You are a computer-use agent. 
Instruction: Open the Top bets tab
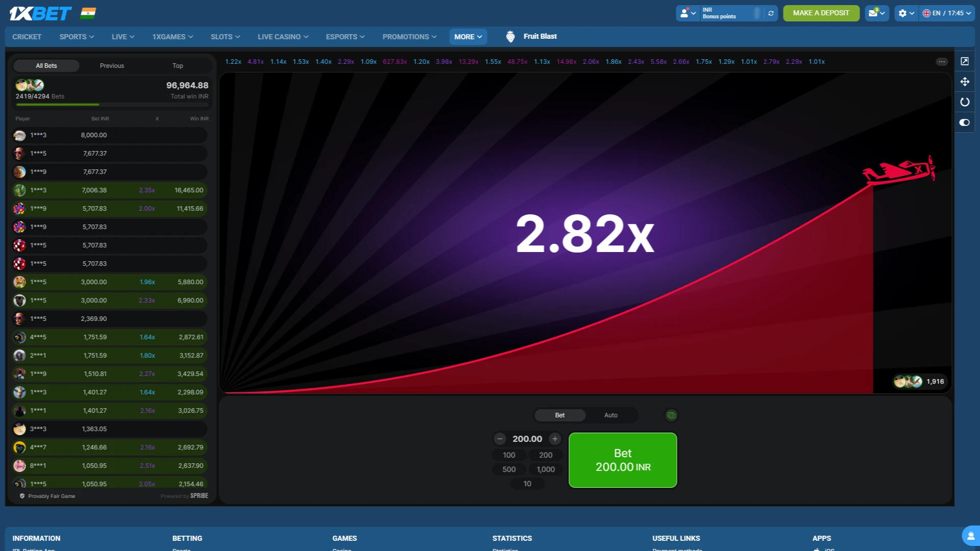coord(178,65)
